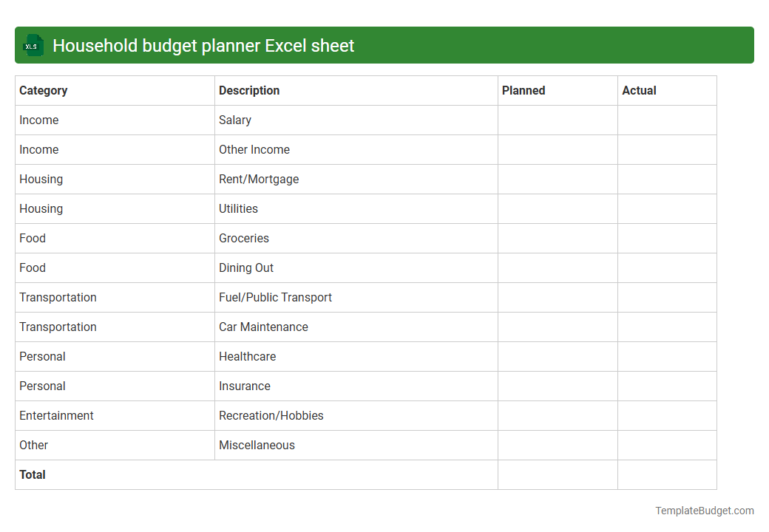Click the Salary description cell
This screenshot has width=769, height=532.
pos(235,120)
